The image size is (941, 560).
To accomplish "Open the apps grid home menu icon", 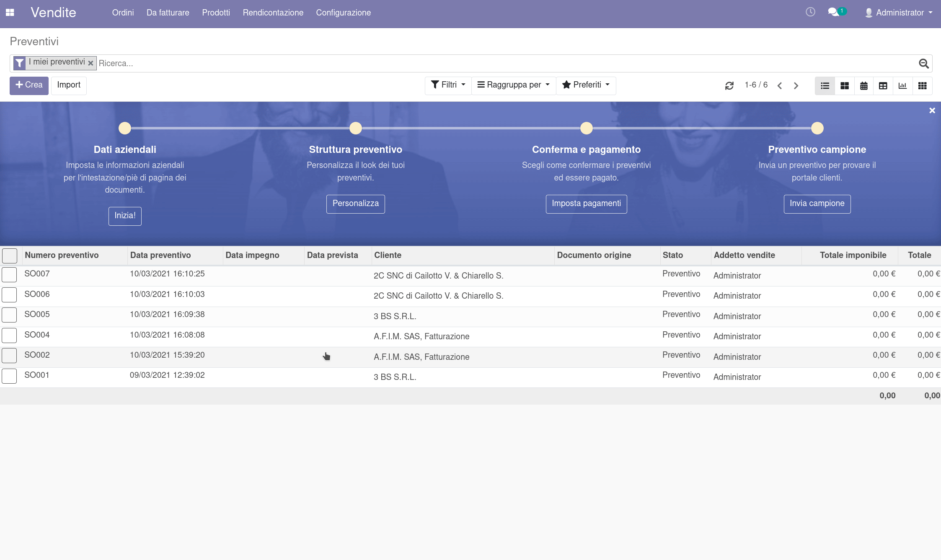I will click(10, 13).
